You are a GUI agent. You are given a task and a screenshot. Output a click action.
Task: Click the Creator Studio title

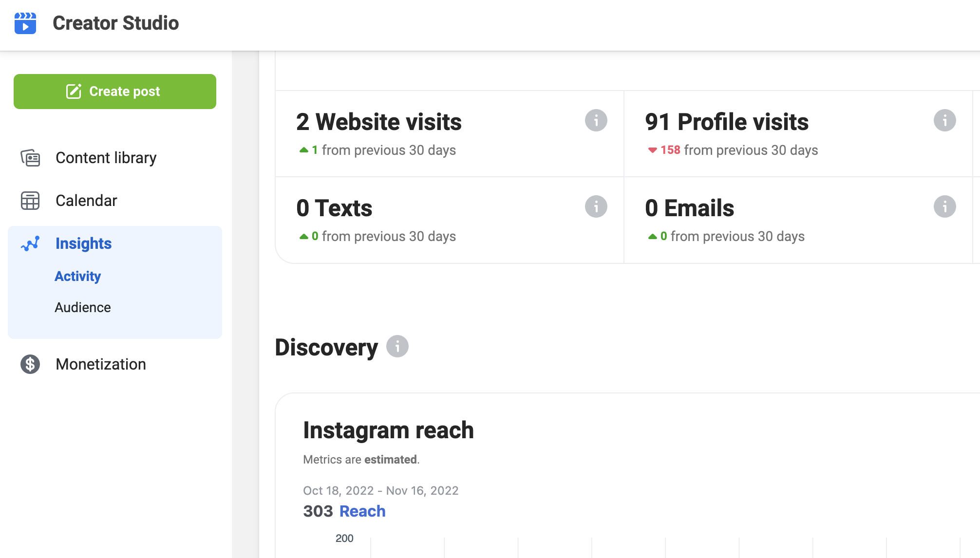[x=115, y=23]
